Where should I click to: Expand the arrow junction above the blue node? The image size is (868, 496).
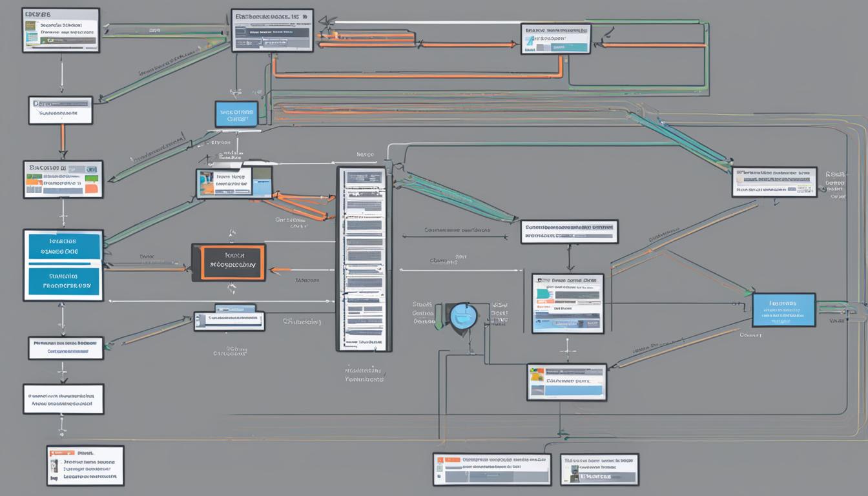click(236, 90)
